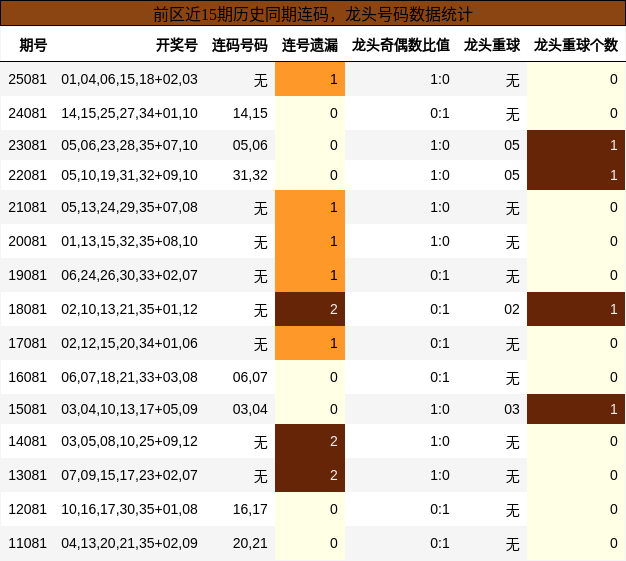Click draw numbers 06,24,26,30,33+02,07
The height and width of the screenshot is (561, 626).
point(129,275)
